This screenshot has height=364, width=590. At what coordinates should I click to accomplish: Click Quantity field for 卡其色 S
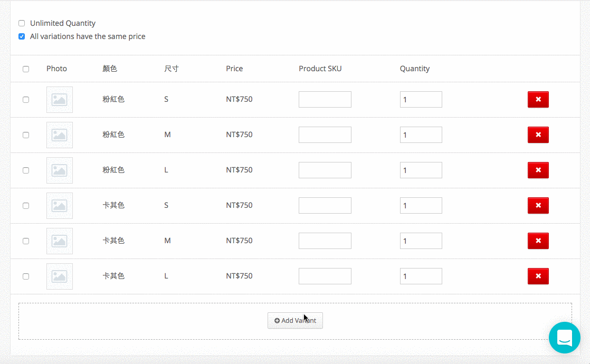click(x=421, y=205)
